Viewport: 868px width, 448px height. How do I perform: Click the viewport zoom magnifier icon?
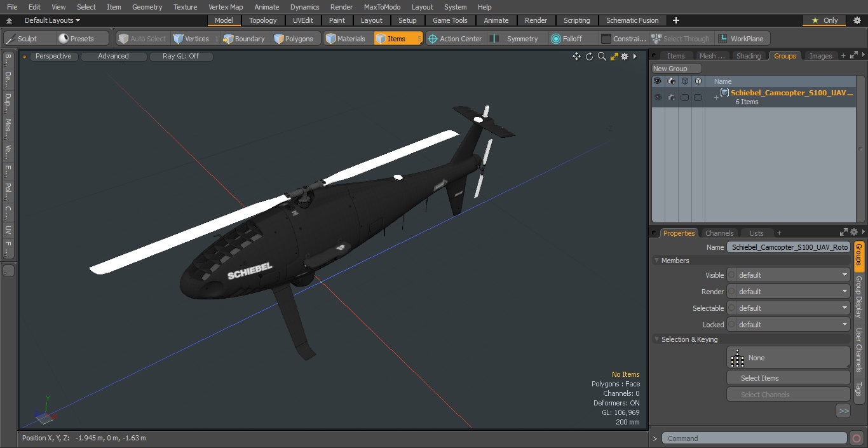pyautogui.click(x=602, y=57)
